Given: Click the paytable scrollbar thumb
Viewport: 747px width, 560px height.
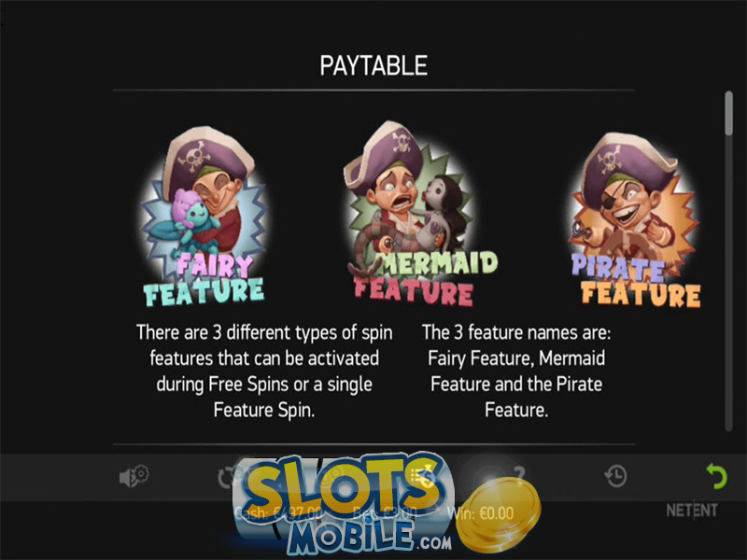Looking at the screenshot, I should [728, 113].
